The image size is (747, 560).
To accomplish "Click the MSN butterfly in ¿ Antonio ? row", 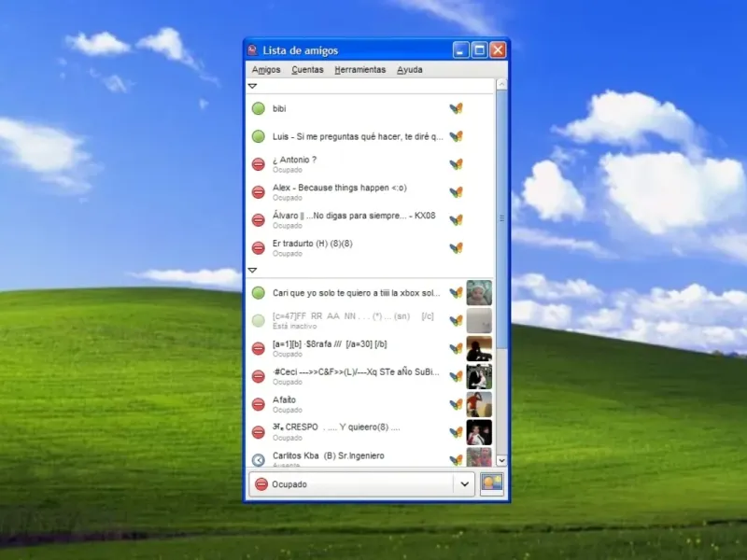I will 456,164.
